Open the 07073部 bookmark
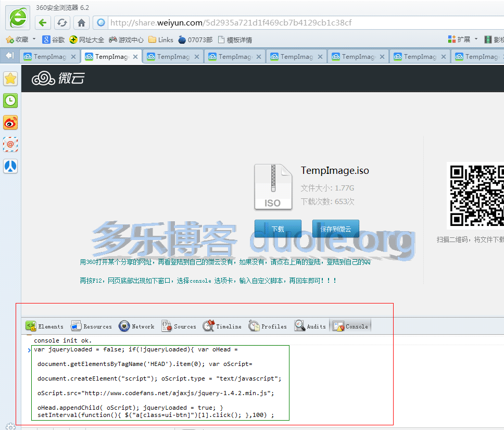Image resolution: width=504 pixels, height=430 pixels. (x=195, y=40)
